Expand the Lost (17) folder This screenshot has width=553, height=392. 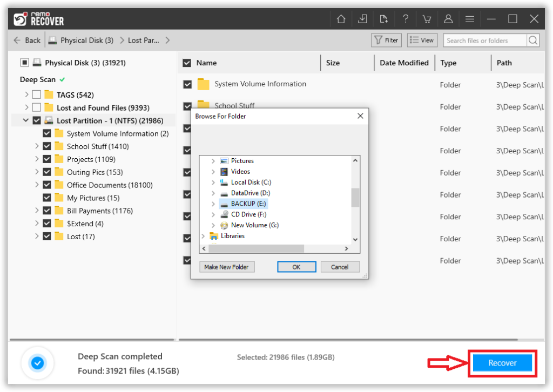[37, 236]
